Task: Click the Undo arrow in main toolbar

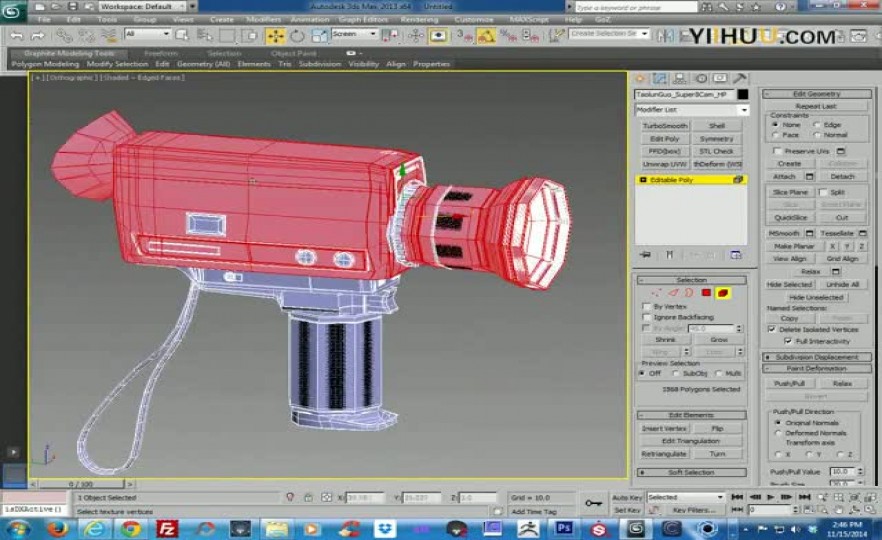Action: click(16, 36)
